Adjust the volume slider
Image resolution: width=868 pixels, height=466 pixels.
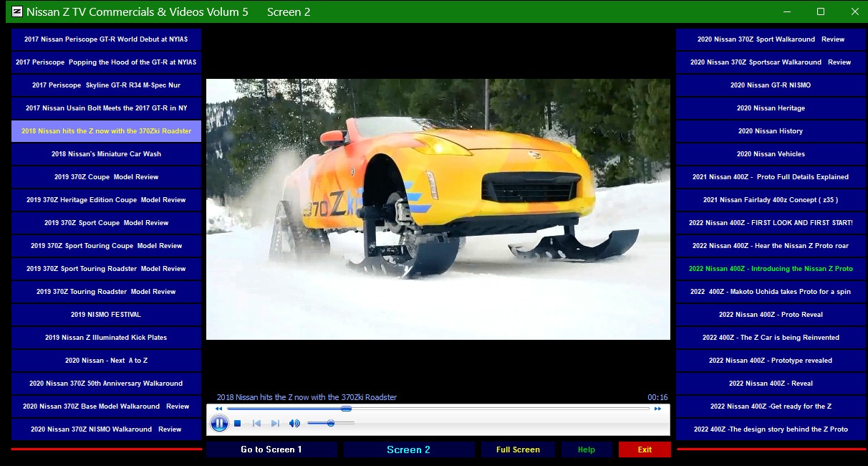[331, 424]
